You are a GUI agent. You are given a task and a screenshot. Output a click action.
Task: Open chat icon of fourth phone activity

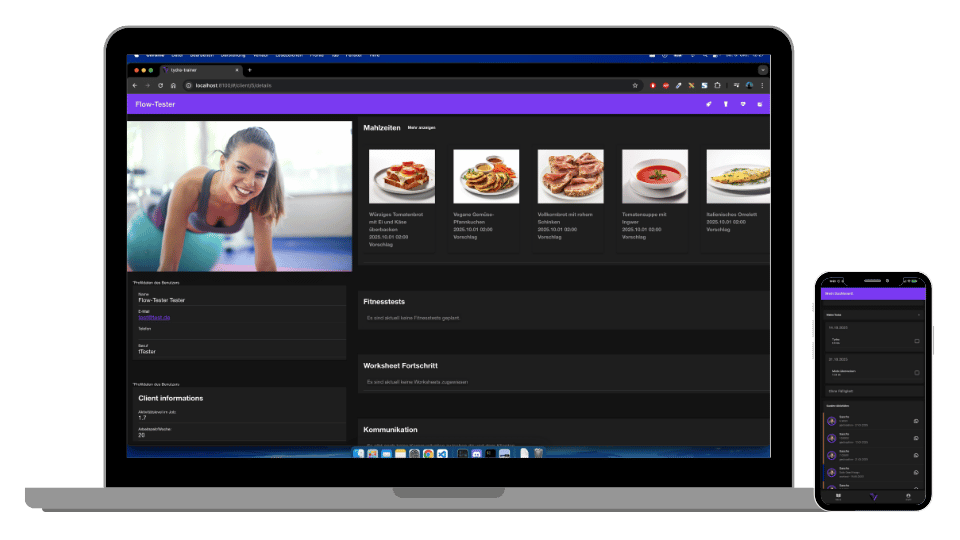pyautogui.click(x=916, y=473)
